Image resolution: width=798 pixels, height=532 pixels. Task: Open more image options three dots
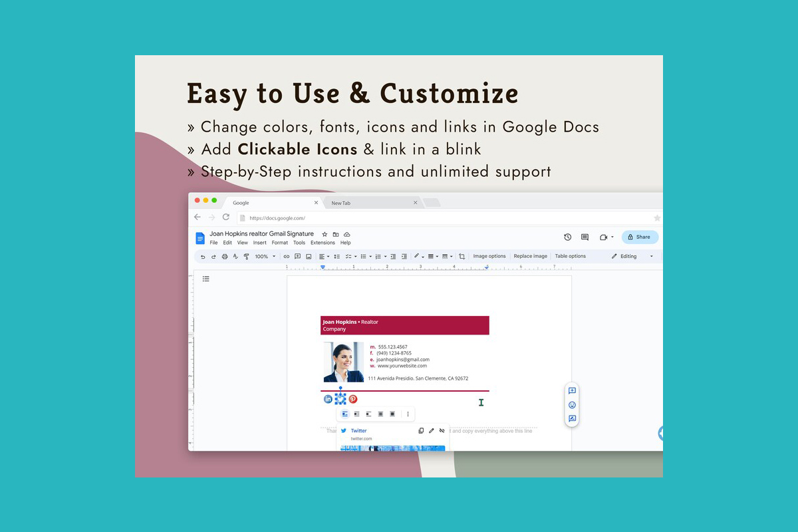coord(408,414)
